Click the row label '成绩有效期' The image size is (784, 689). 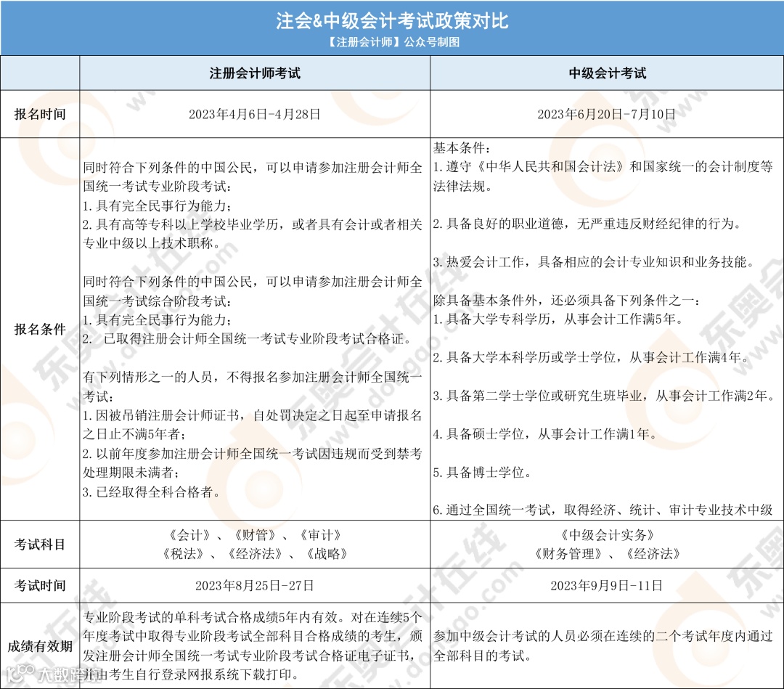point(40,646)
